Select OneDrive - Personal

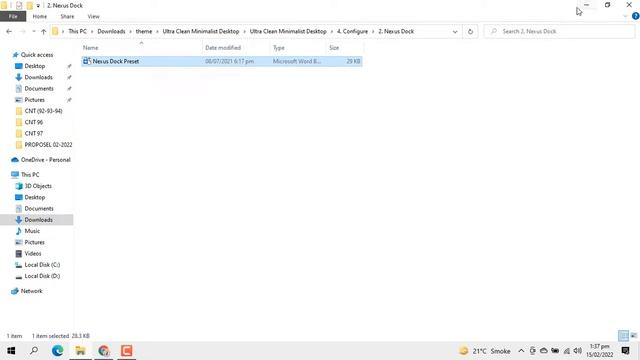[45, 160]
